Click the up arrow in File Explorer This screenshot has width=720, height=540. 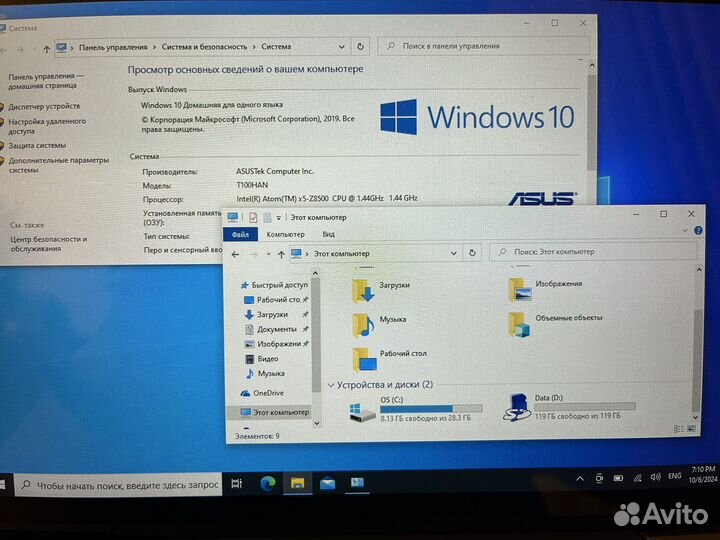click(x=281, y=254)
